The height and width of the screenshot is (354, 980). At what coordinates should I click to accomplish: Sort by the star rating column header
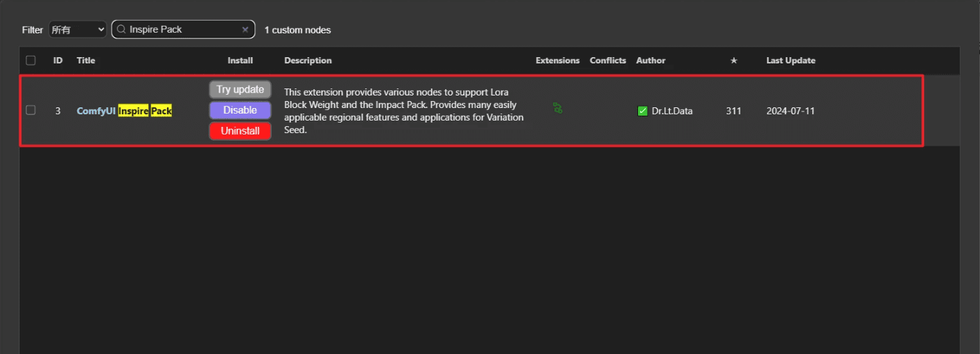(x=733, y=61)
